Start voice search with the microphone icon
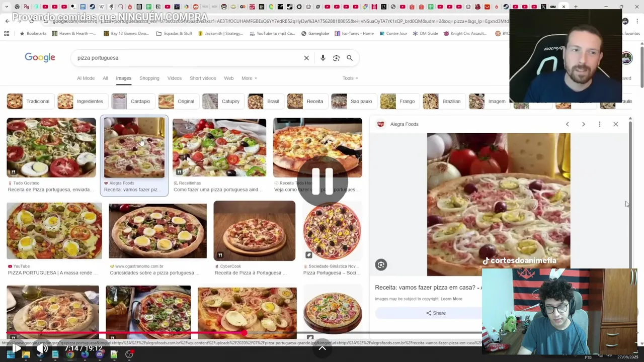Image resolution: width=644 pixels, height=362 pixels. [323, 58]
